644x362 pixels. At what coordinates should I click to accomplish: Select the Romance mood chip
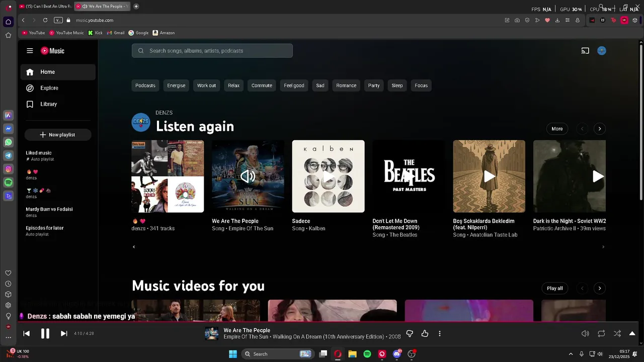pyautogui.click(x=346, y=85)
